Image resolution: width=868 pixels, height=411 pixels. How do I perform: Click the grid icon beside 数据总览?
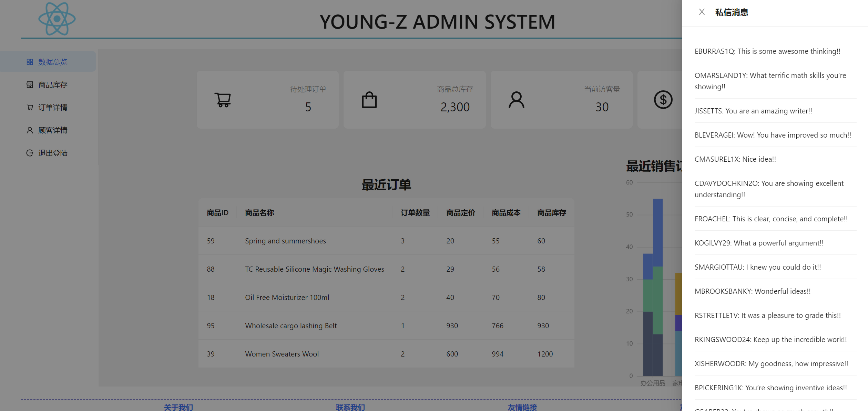(x=30, y=62)
